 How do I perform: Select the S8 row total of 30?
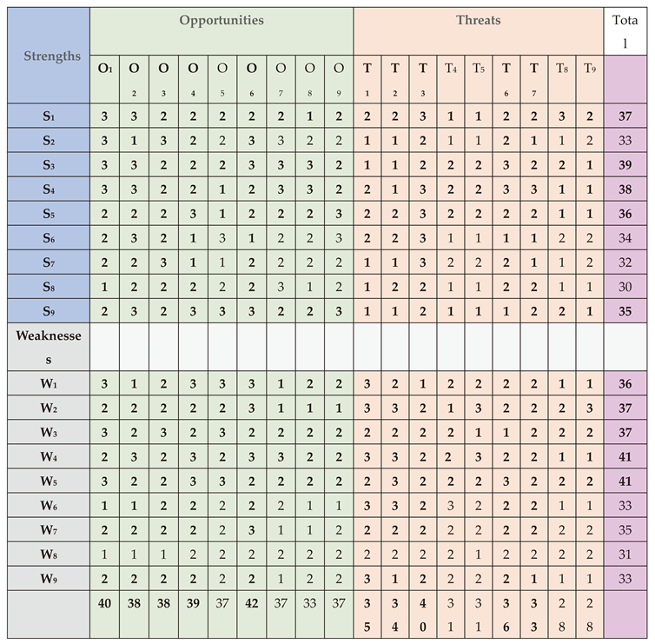625,287
